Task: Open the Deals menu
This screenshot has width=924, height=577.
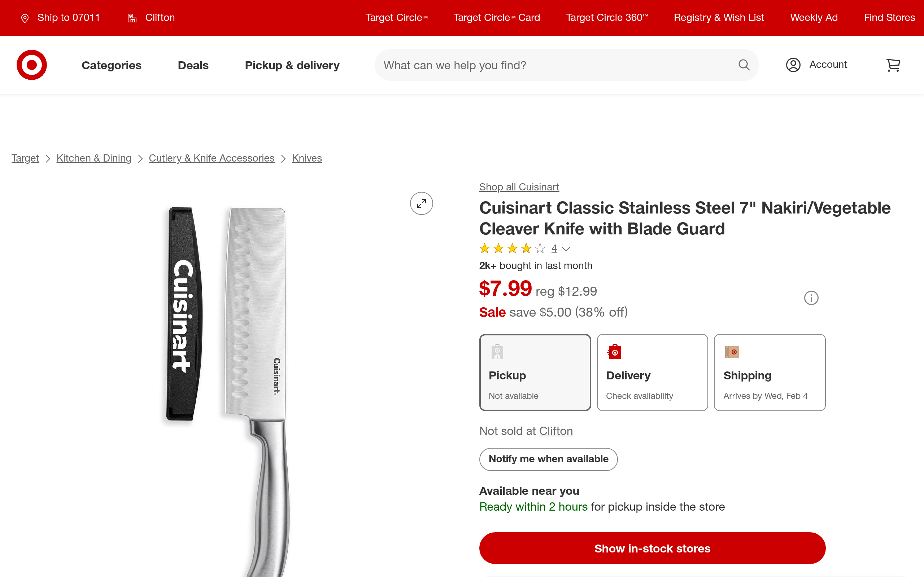Action: [193, 65]
